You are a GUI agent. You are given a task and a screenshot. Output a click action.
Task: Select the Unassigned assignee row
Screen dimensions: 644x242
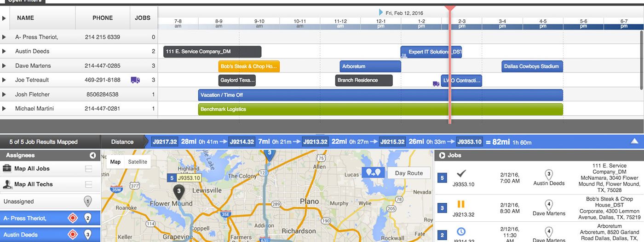point(50,201)
